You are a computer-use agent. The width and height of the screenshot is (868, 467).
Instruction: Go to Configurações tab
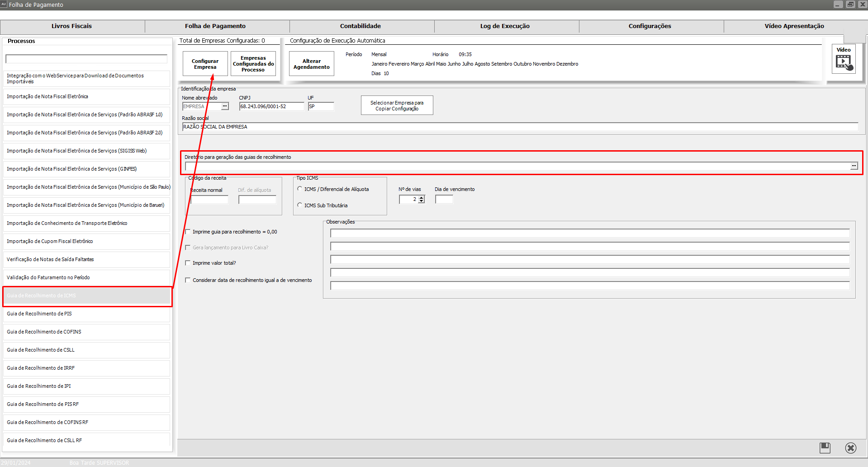coord(650,26)
